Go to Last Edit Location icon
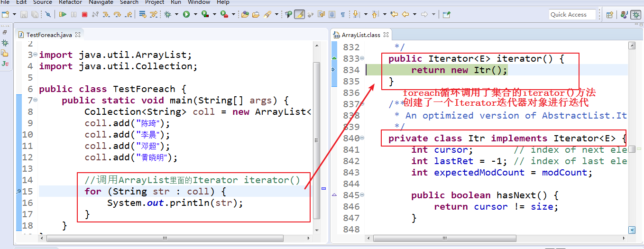Screen dimensions: 644x249 click(x=394, y=15)
